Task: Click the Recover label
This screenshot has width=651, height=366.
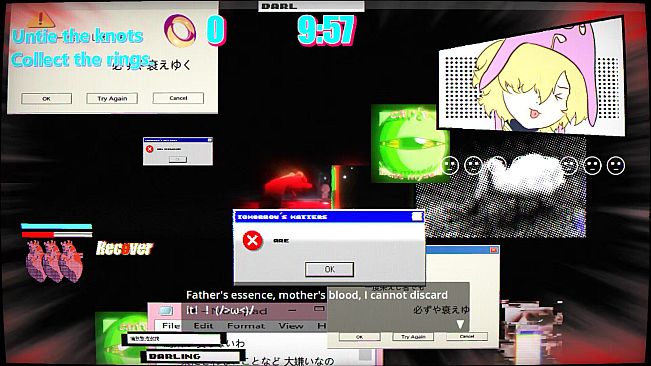Action: (124, 249)
